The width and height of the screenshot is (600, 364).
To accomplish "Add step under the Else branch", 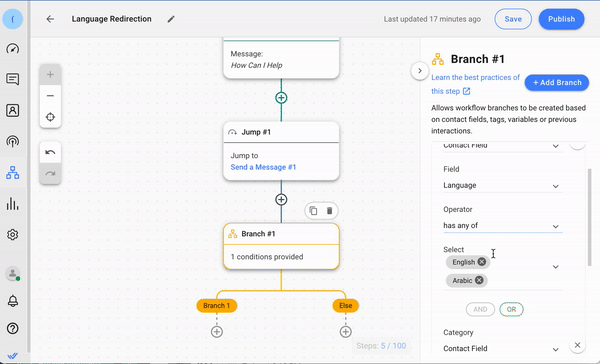I will (x=346, y=332).
